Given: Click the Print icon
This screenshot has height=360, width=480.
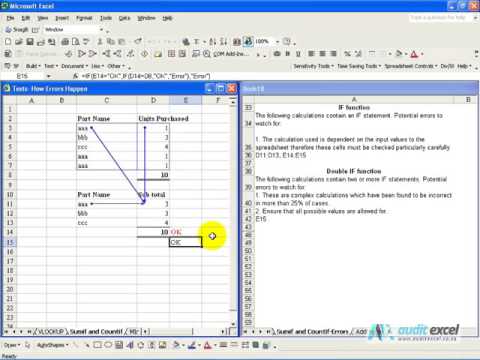Looking at the screenshot, I should point(65,42).
